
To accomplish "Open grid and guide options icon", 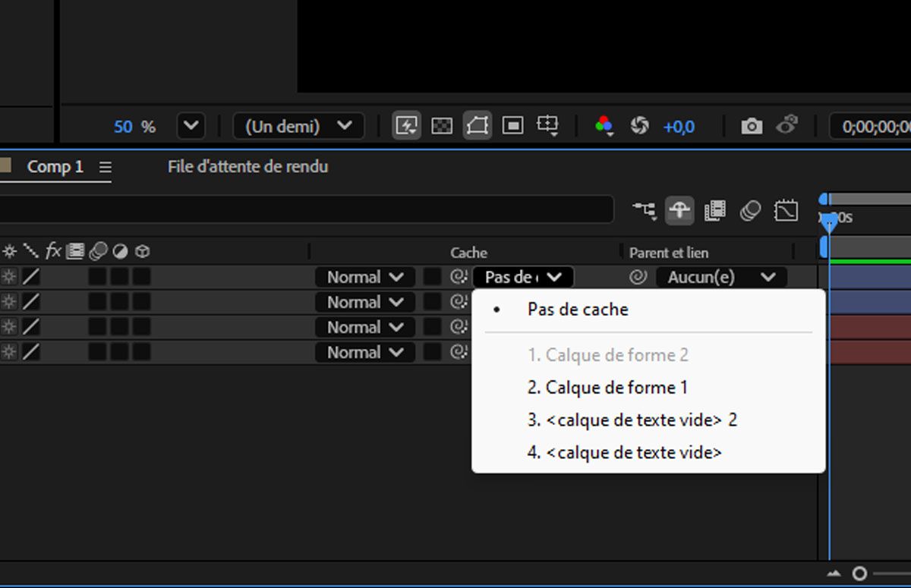I will 547,126.
